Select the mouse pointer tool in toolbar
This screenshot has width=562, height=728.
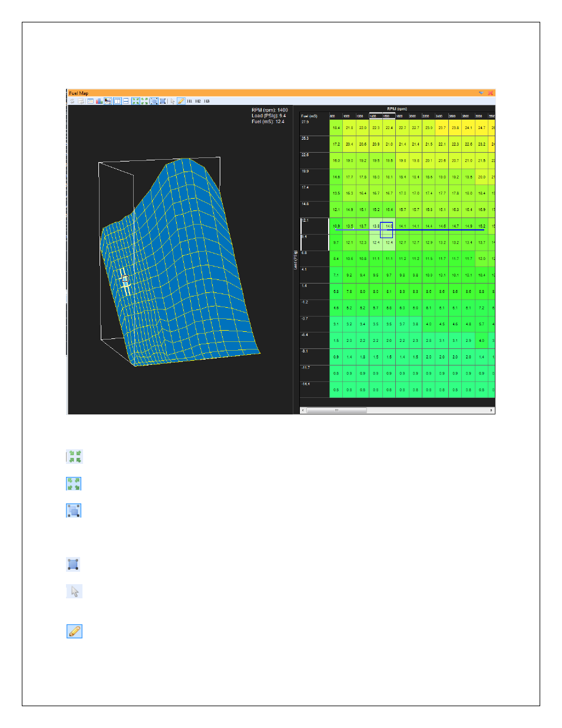coord(173,101)
